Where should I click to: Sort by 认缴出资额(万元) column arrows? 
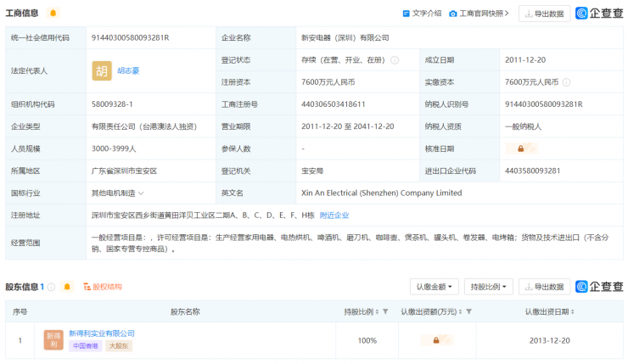(x=460, y=311)
